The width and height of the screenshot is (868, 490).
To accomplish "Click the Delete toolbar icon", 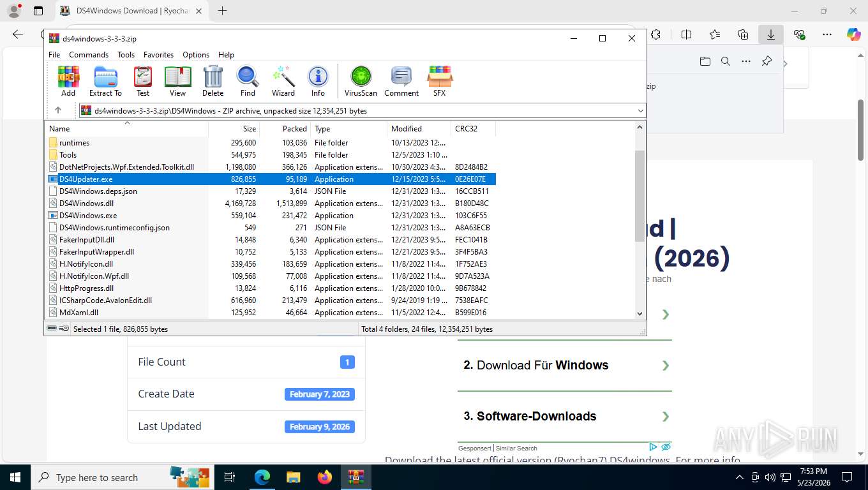I will (213, 81).
